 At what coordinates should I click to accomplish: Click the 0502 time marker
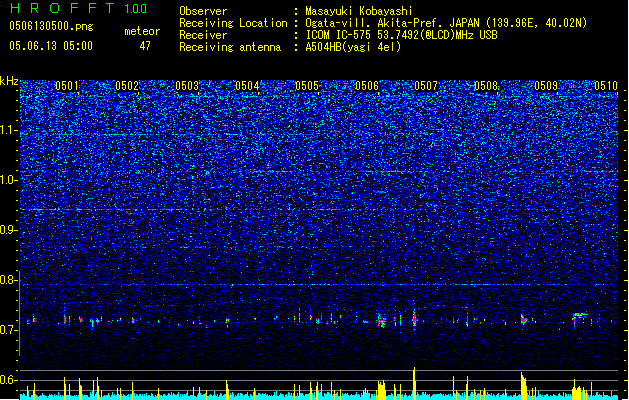[x=127, y=86]
